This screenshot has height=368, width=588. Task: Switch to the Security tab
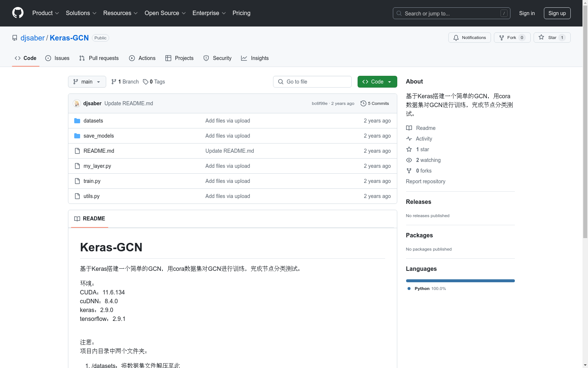218,58
